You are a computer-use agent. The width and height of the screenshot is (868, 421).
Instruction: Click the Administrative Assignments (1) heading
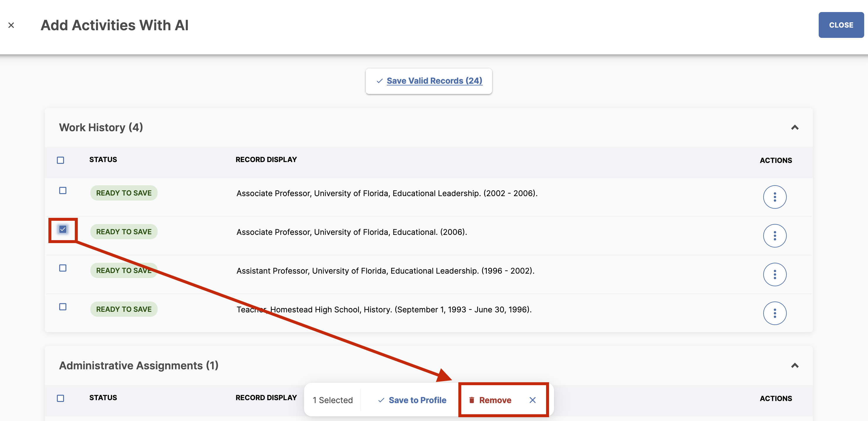coord(139,366)
